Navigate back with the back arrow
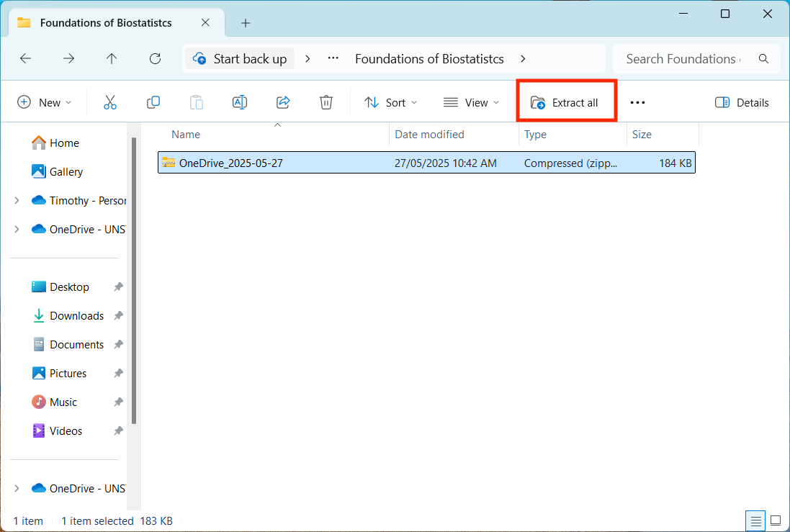 (26, 59)
